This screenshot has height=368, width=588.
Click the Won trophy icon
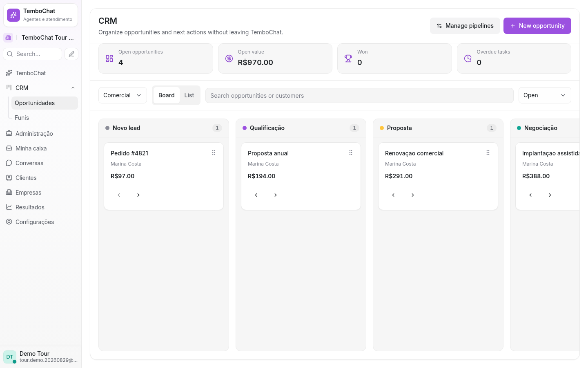348,58
